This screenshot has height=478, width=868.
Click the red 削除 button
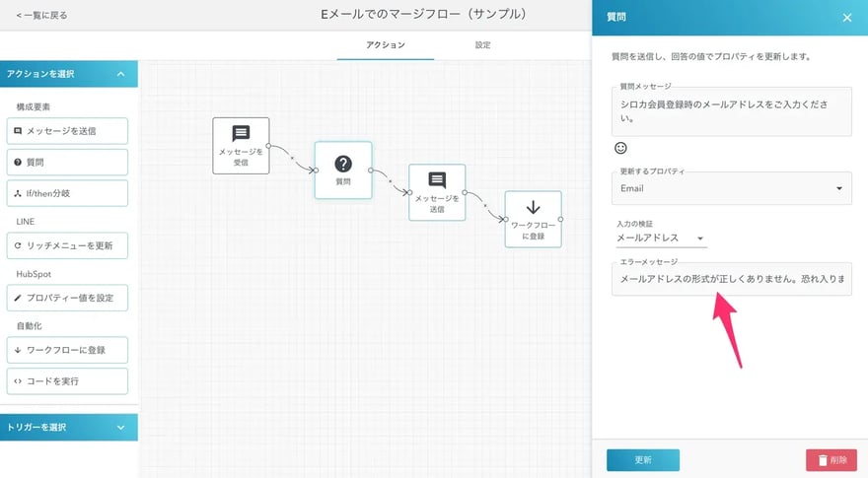[x=831, y=459]
